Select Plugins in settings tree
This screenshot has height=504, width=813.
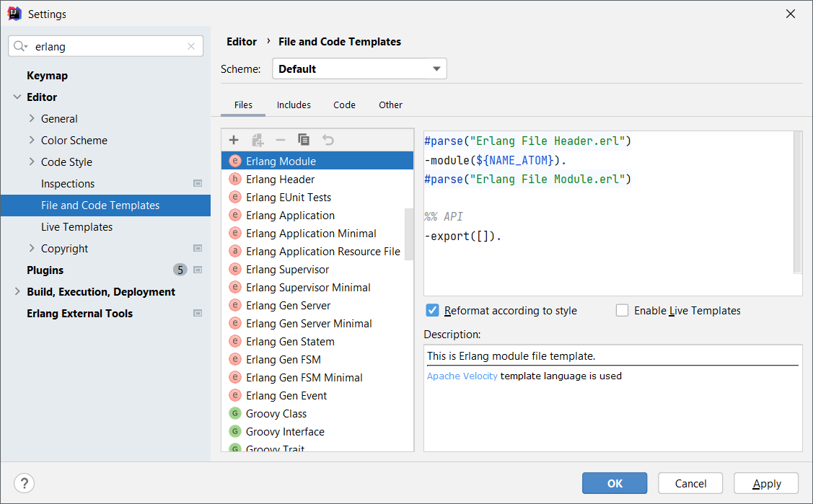[x=45, y=270]
